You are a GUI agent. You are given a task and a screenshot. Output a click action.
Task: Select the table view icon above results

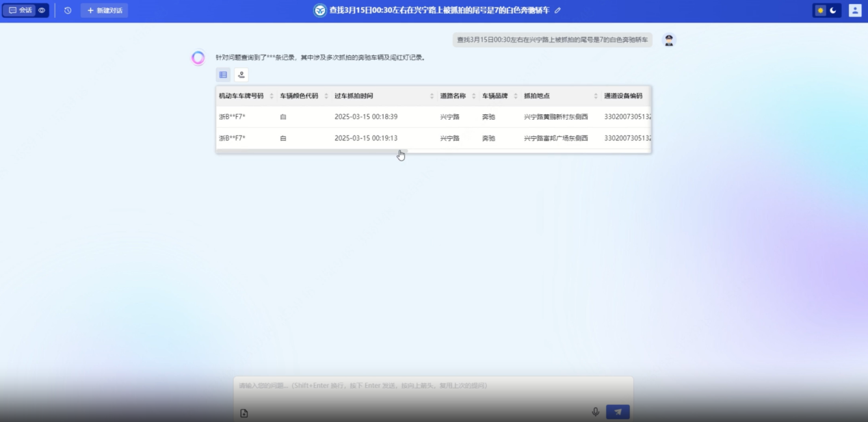223,75
